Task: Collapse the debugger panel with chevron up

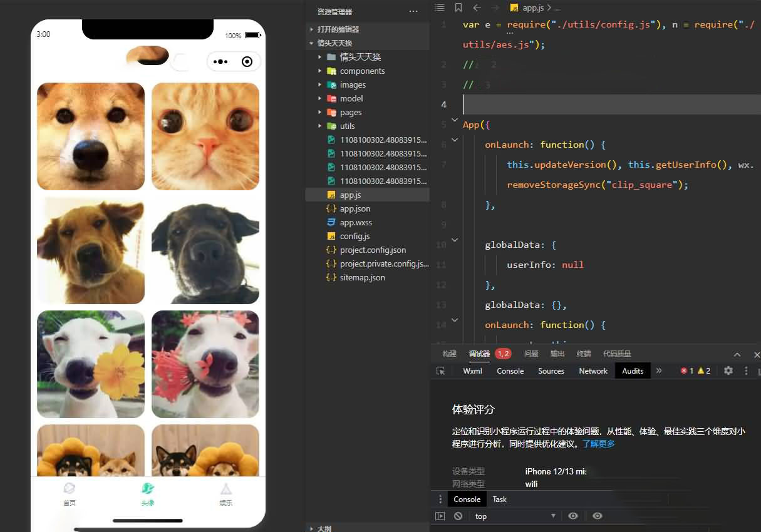Action: pos(737,354)
